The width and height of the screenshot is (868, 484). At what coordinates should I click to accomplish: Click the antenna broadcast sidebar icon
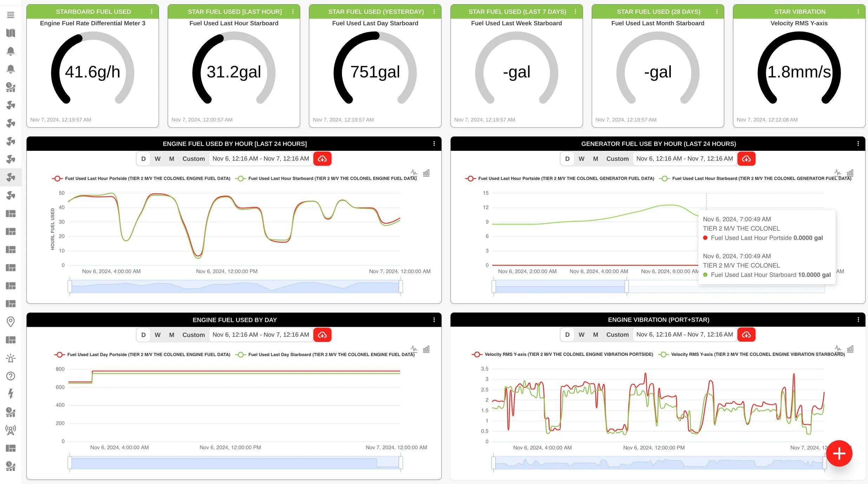tap(11, 430)
